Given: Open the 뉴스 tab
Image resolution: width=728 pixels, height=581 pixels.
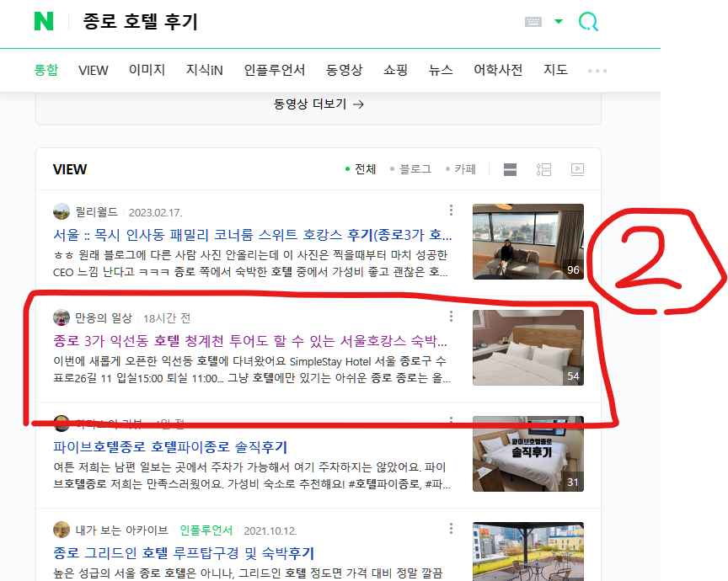Looking at the screenshot, I should click(441, 70).
